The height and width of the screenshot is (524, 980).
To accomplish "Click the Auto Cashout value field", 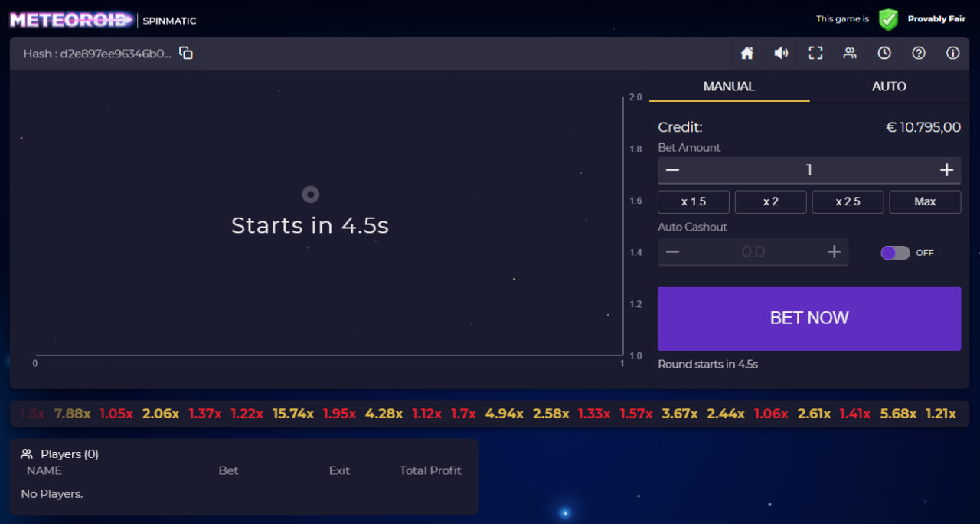I will pos(753,251).
